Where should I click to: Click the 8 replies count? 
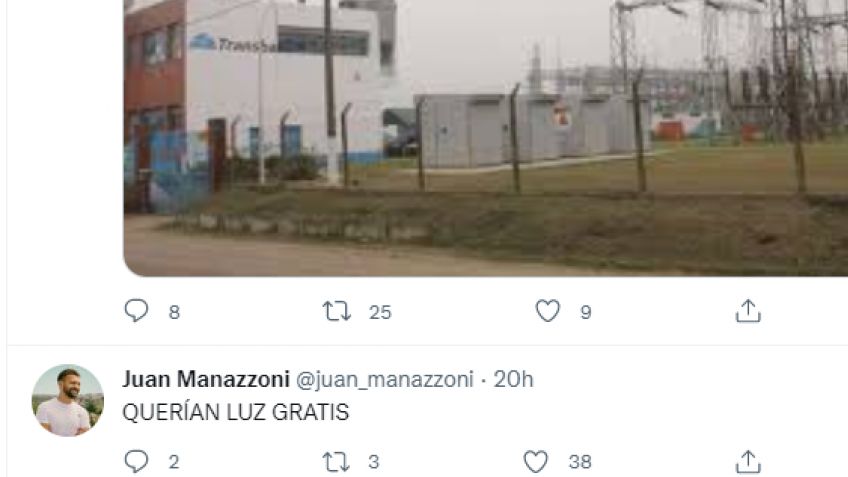tap(174, 312)
